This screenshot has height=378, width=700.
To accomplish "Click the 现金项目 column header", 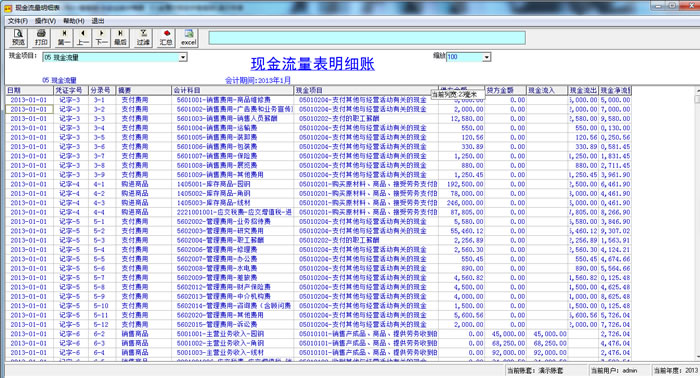I will pos(366,90).
